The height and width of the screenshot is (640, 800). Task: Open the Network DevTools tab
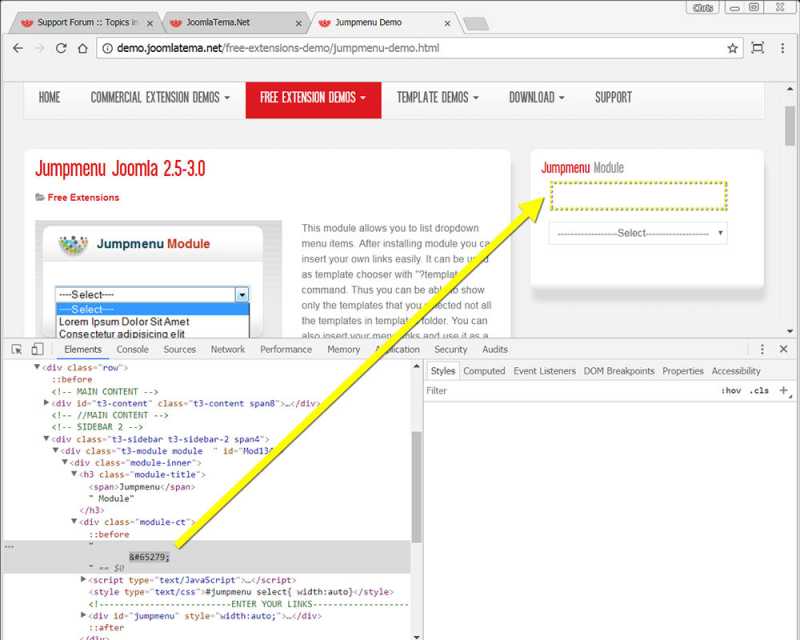pyautogui.click(x=228, y=349)
